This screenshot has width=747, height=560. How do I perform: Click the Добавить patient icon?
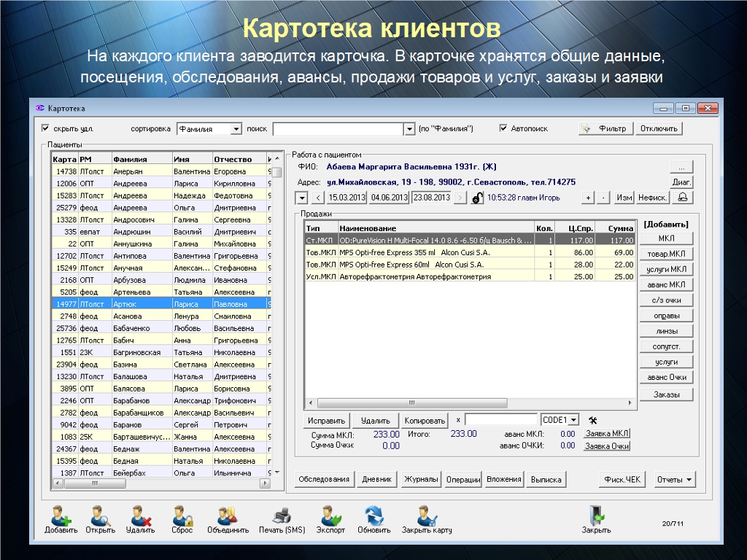61,516
